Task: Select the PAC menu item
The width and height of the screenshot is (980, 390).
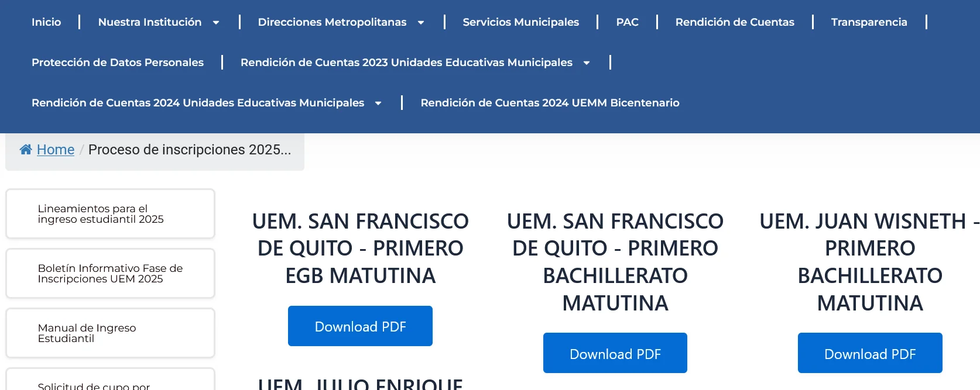Action: (x=628, y=22)
